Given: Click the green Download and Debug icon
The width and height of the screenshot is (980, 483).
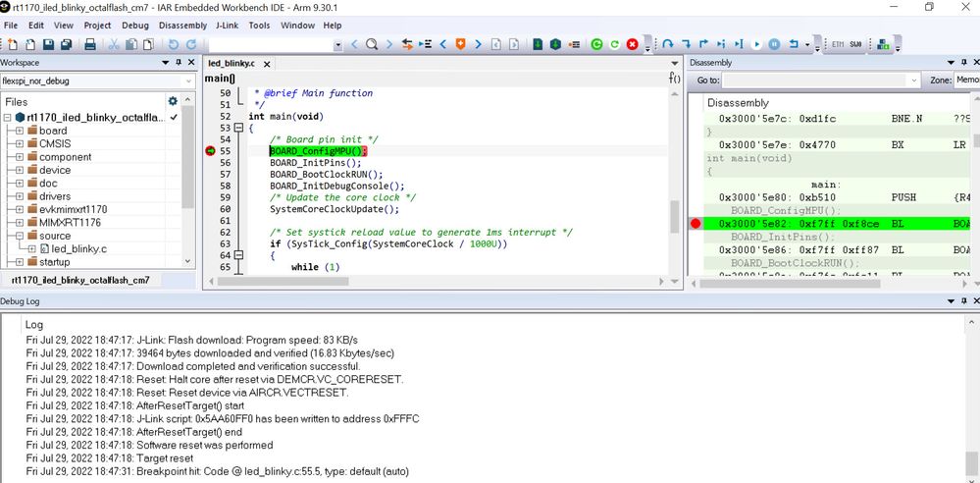Looking at the screenshot, I should point(538,44).
